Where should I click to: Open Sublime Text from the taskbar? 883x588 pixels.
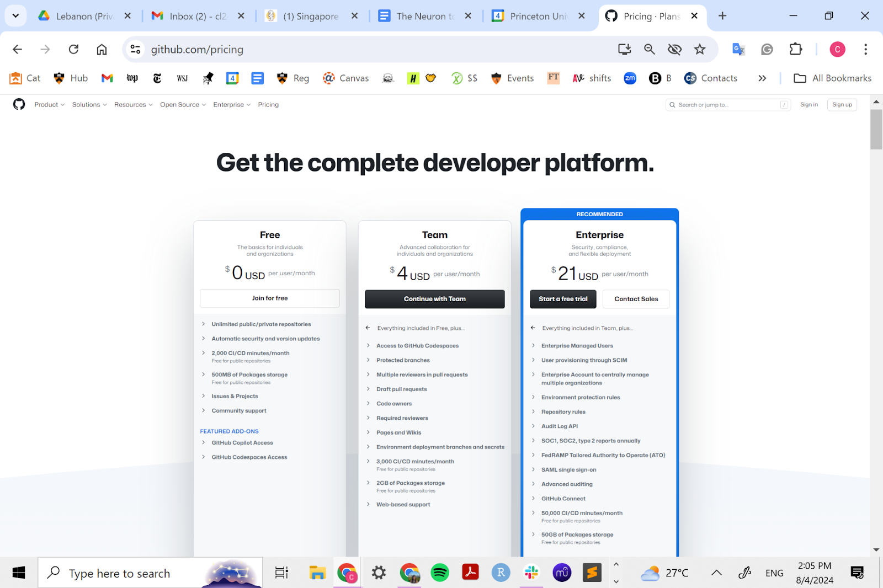[592, 573]
